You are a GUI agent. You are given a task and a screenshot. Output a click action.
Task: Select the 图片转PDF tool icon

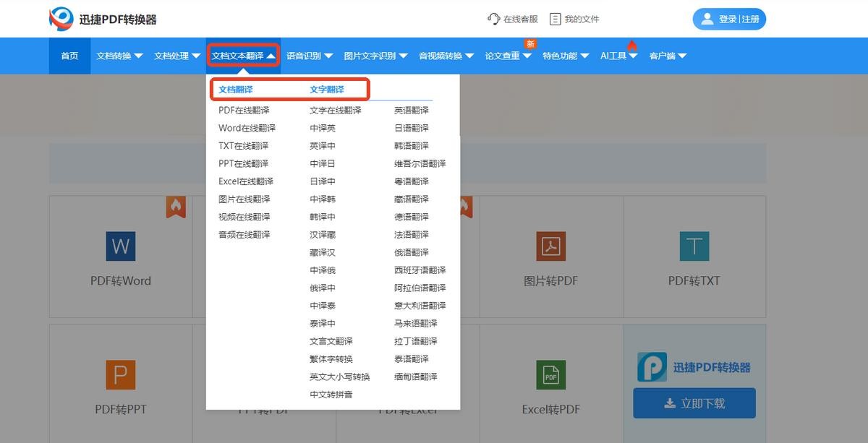(x=550, y=246)
